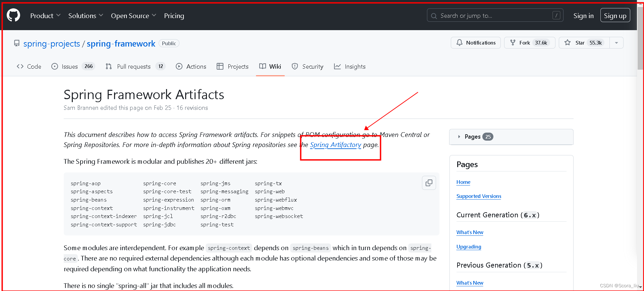Image resolution: width=644 pixels, height=291 pixels.
Task: Open the Star list dropdown arrow
Action: [616, 43]
